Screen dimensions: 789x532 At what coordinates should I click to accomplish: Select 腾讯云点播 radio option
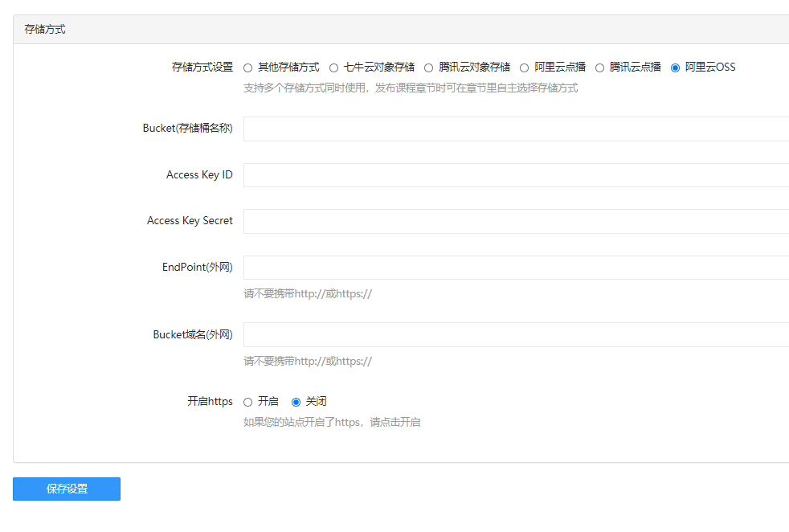pos(600,68)
